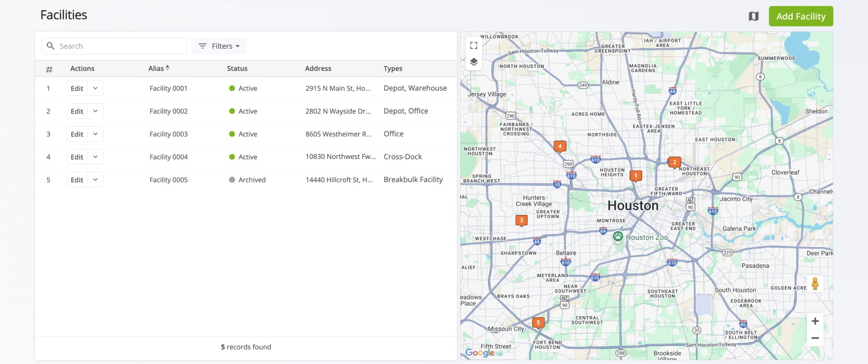The width and height of the screenshot is (868, 364).
Task: Click the Add Facility button
Action: [x=801, y=17]
